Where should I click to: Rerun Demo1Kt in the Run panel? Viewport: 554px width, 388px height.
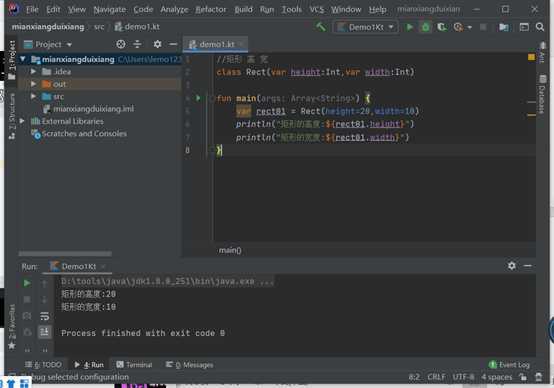point(27,283)
